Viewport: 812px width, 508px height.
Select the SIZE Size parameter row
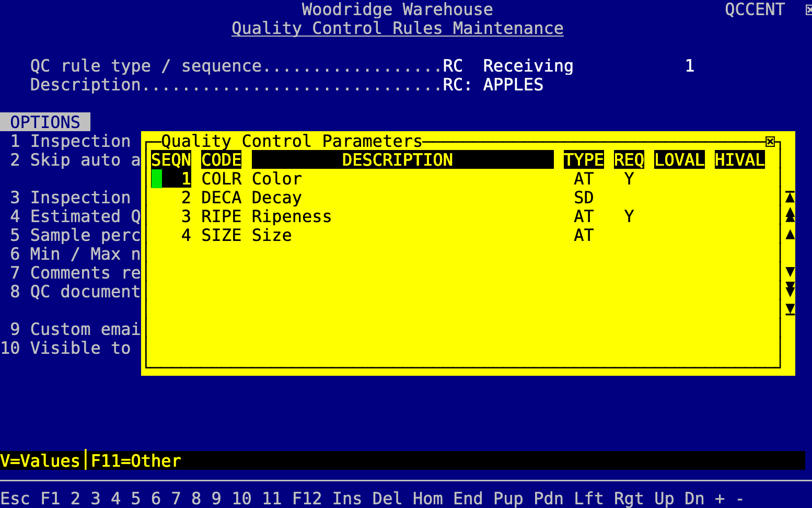pos(458,235)
